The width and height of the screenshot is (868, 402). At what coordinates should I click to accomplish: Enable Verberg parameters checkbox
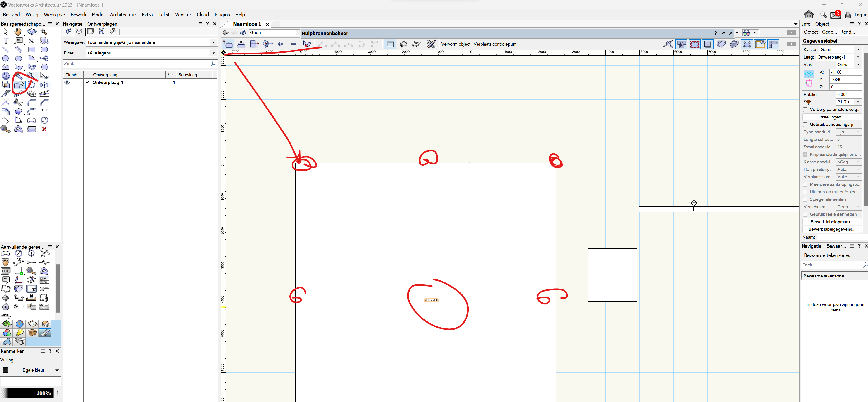(x=805, y=110)
